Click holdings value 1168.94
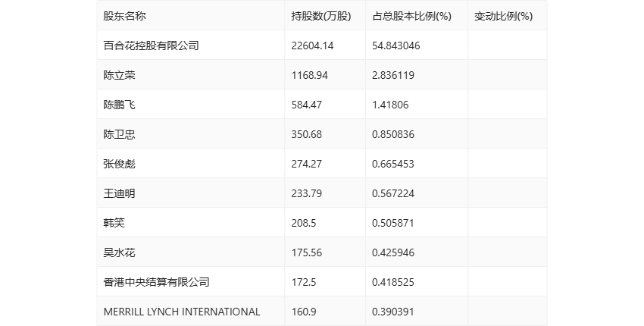Image resolution: width=644 pixels, height=326 pixels. tap(310, 75)
